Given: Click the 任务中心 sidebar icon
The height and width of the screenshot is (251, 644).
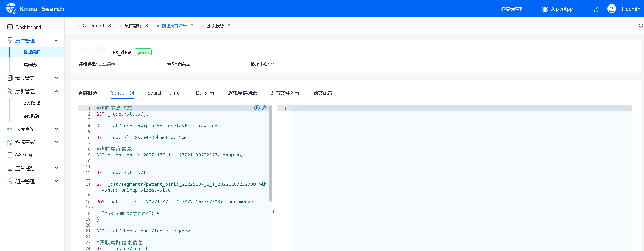Looking at the screenshot, I should pos(10,155).
